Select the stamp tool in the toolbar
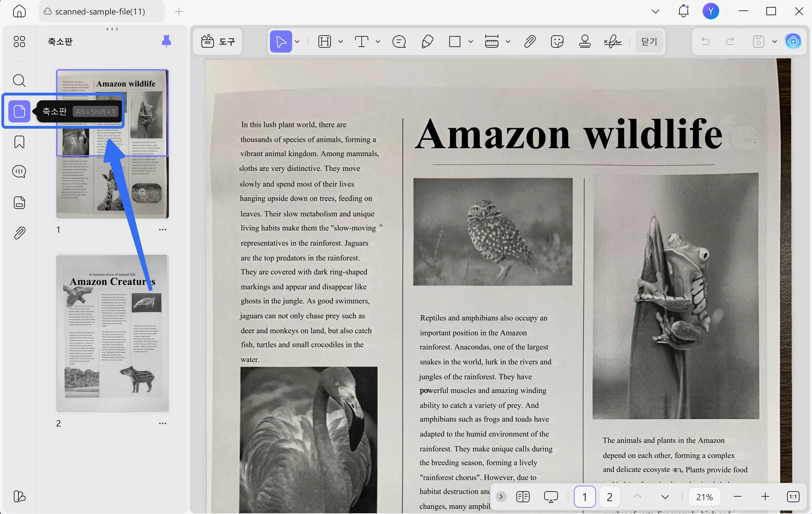 (585, 42)
